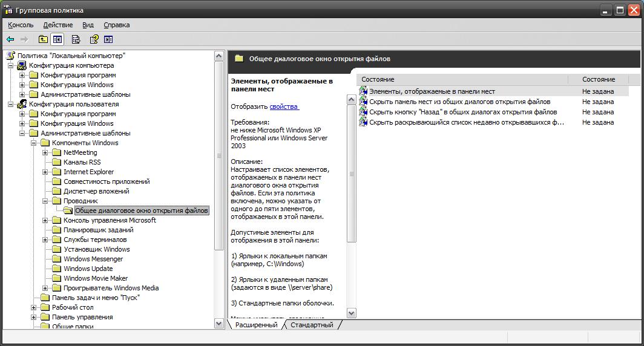This screenshot has height=346, width=644.
Task: Collapse the Конфигурация пользователя node
Action: 11,104
